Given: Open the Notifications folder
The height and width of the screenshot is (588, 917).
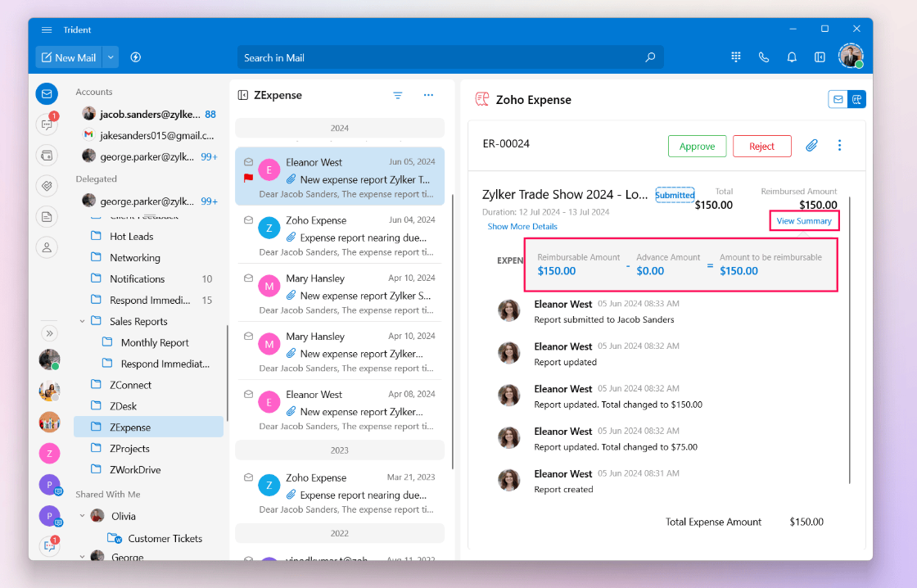Looking at the screenshot, I should (149, 279).
